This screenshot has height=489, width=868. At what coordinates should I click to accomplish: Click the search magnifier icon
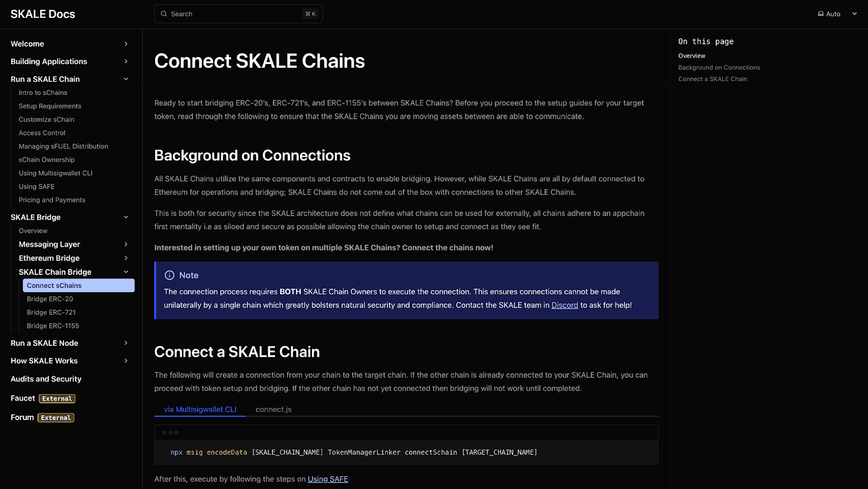163,14
